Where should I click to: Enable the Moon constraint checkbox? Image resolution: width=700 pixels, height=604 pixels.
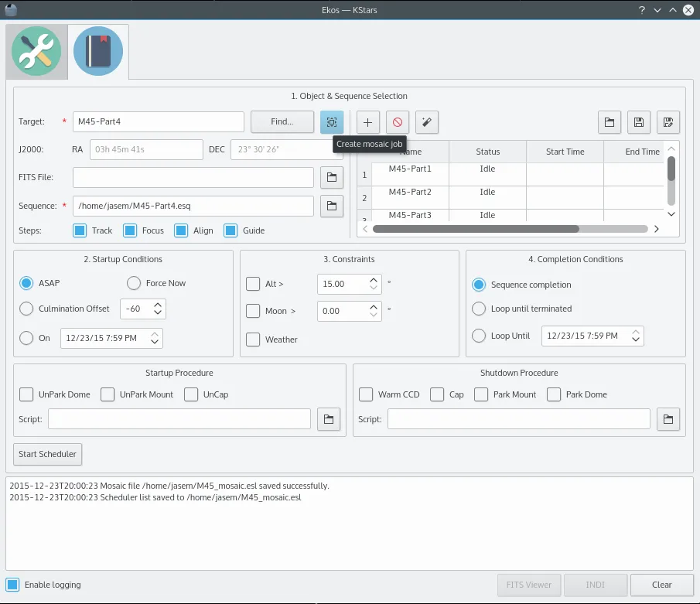coord(253,311)
